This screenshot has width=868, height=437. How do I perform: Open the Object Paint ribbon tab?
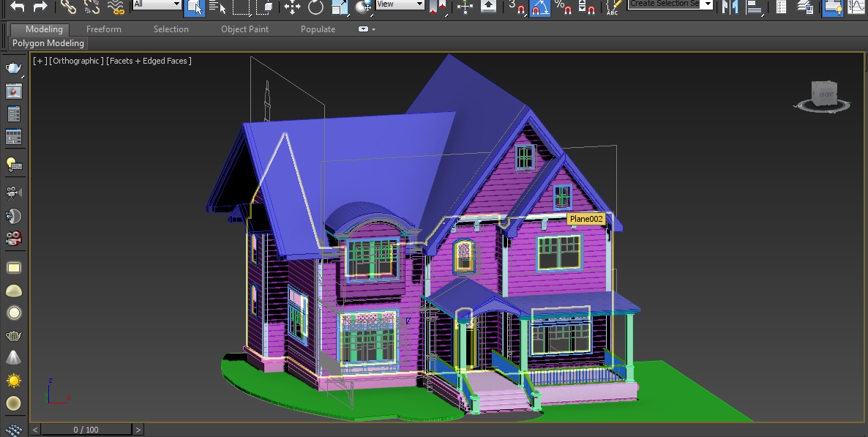pyautogui.click(x=244, y=29)
